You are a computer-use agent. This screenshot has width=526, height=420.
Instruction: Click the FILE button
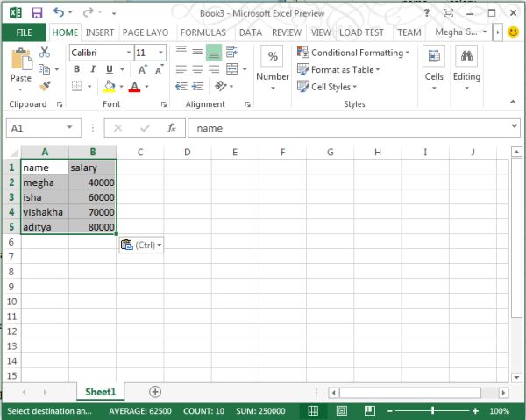tap(24, 32)
